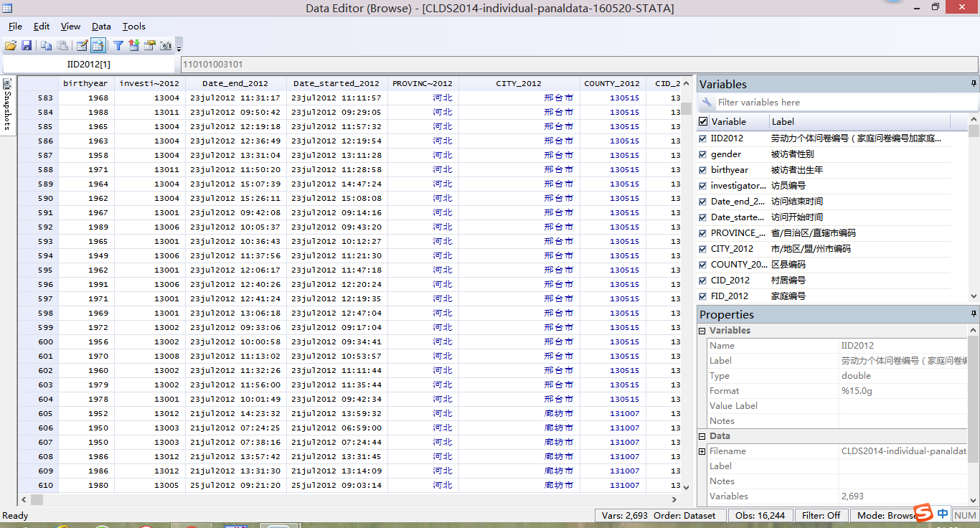The height and width of the screenshot is (528, 980).
Task: Click the Save floppy disk icon
Action: point(27,45)
